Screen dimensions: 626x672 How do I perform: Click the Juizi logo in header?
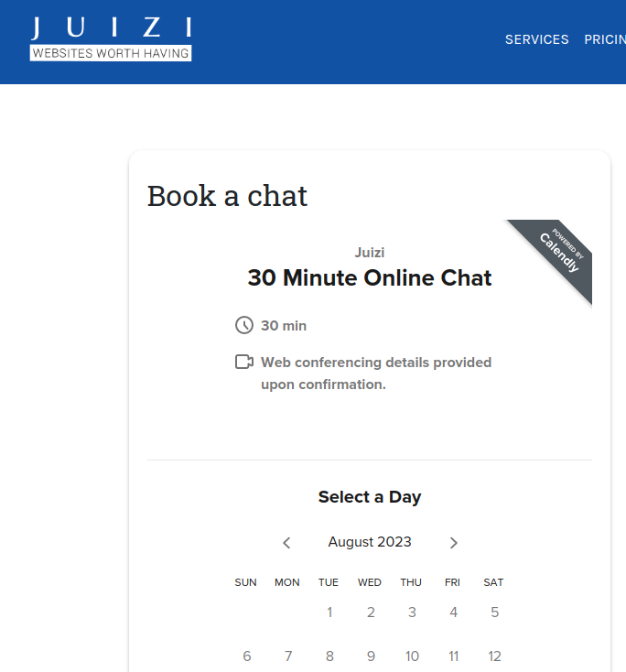(x=111, y=38)
